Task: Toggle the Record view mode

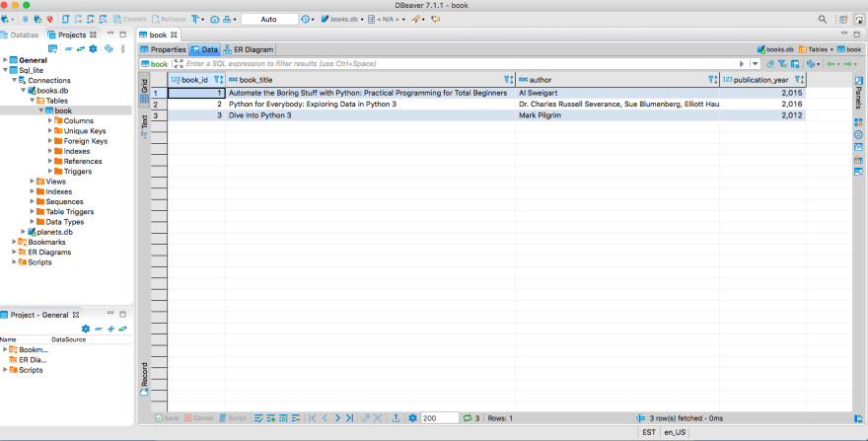Action: pos(144,379)
